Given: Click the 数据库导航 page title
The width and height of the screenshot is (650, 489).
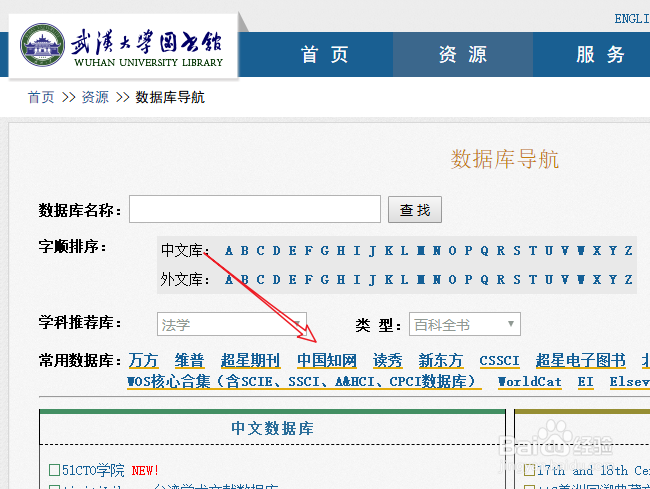Looking at the screenshot, I should (x=504, y=159).
